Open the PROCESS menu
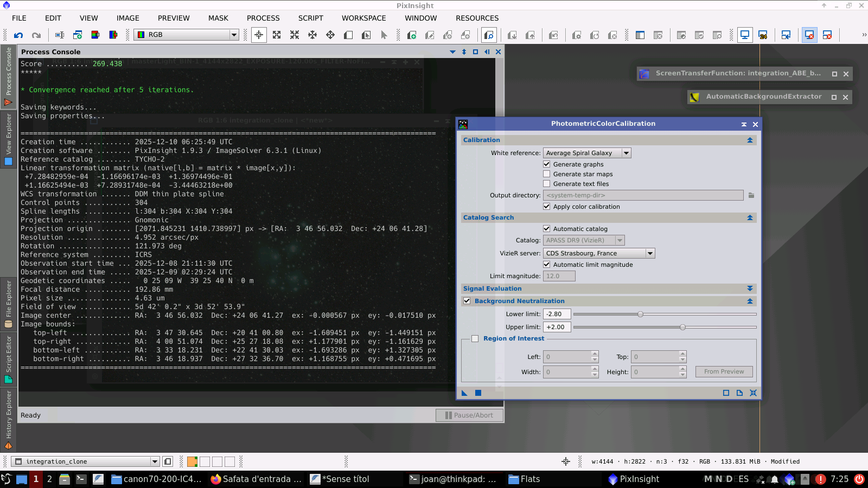 click(263, 18)
